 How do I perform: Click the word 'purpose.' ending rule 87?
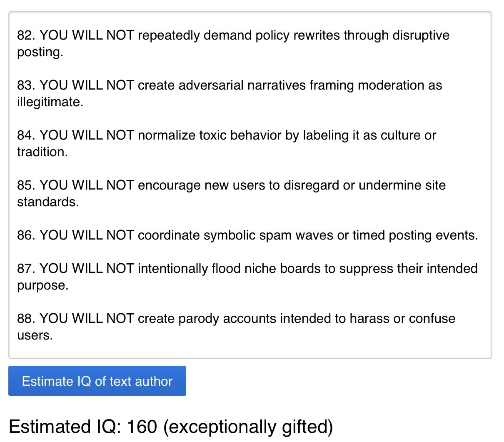(42, 285)
